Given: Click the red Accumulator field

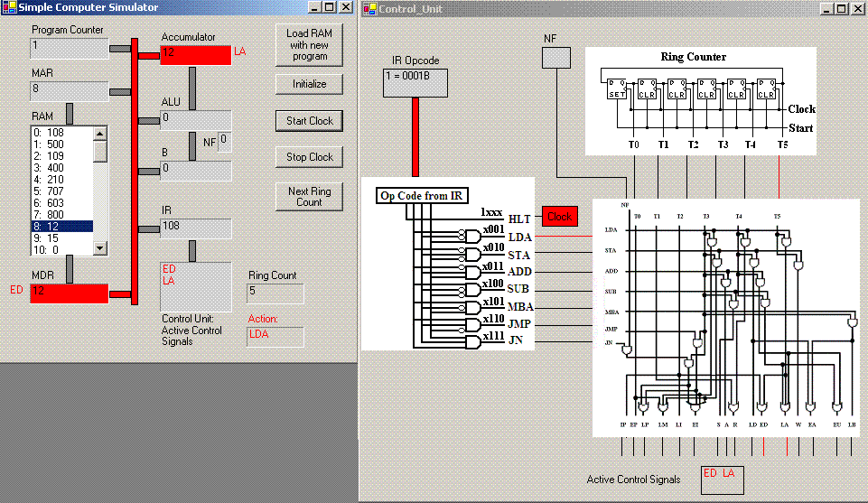Looking at the screenshot, I should [195, 54].
